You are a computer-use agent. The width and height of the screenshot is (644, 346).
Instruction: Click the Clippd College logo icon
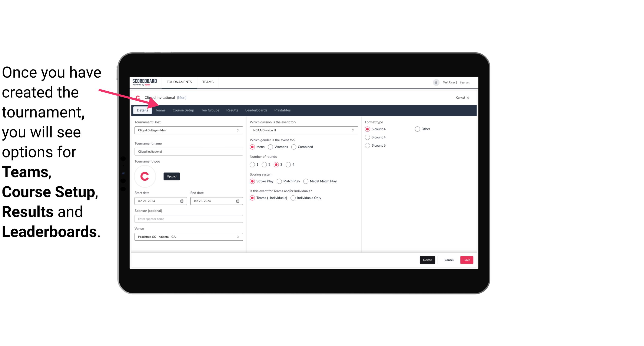(x=138, y=97)
